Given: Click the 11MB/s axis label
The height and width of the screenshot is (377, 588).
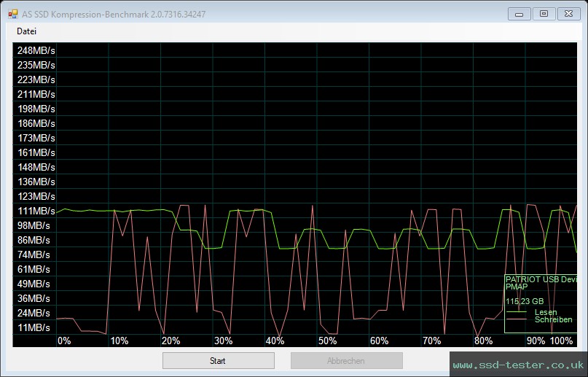Looking at the screenshot, I should [x=34, y=328].
